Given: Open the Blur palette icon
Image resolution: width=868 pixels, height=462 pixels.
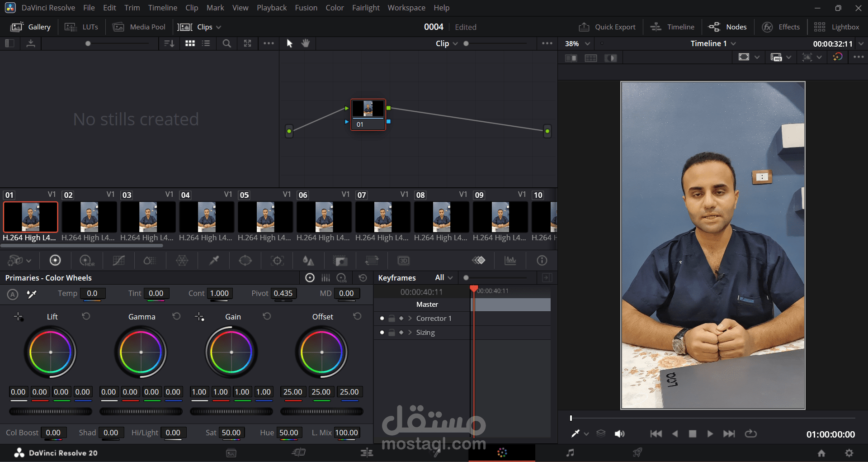Looking at the screenshot, I should pos(308,260).
